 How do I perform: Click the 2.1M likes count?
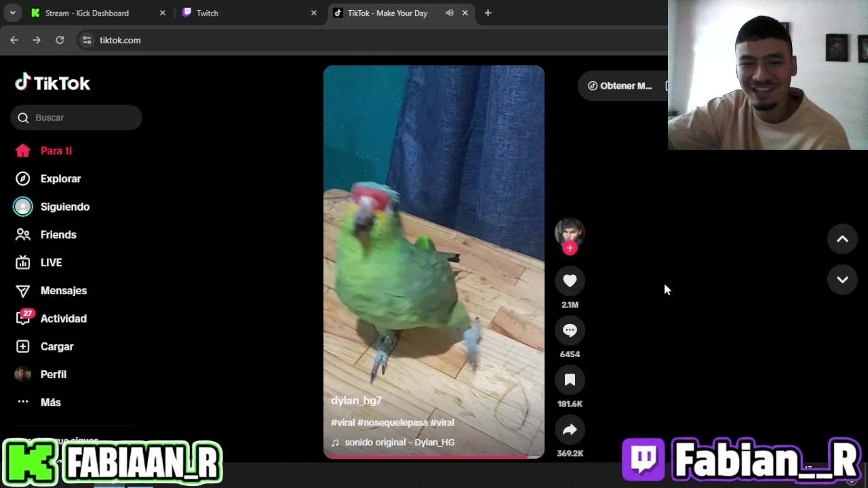coord(570,305)
